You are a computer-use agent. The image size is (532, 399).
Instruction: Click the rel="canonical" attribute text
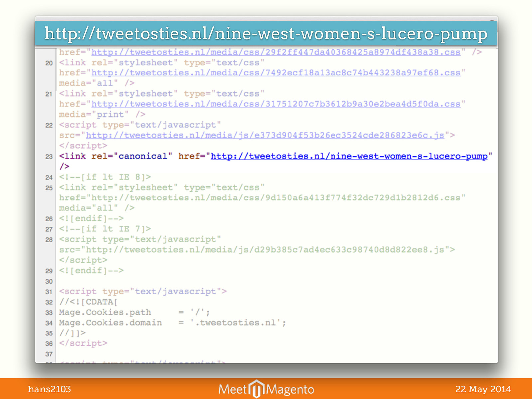point(132,156)
